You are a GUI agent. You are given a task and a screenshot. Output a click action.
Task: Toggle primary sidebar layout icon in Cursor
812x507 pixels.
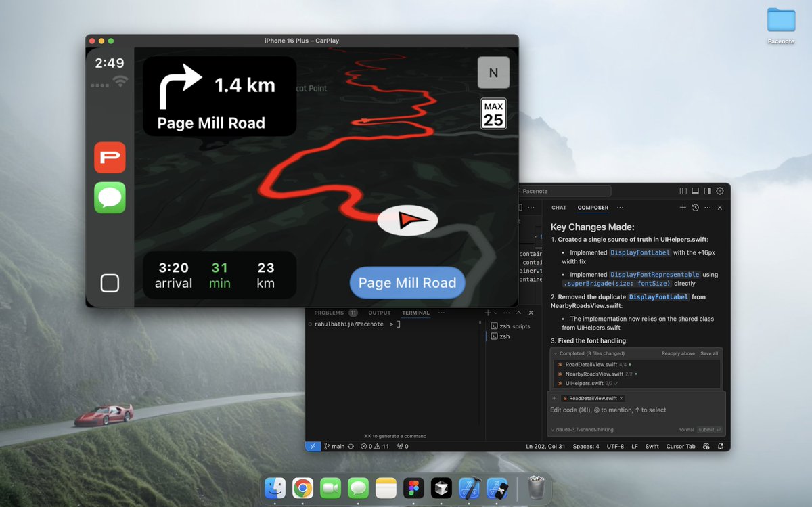pyautogui.click(x=683, y=191)
